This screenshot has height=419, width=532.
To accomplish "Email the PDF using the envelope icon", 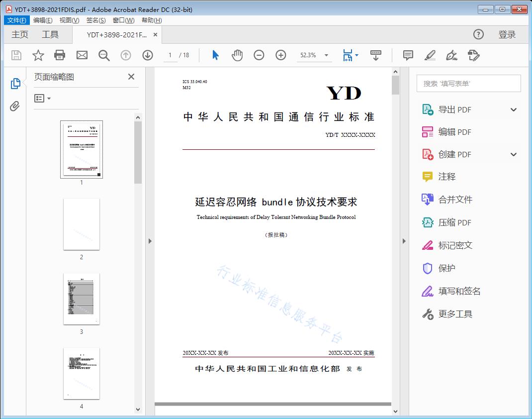I will (x=82, y=55).
